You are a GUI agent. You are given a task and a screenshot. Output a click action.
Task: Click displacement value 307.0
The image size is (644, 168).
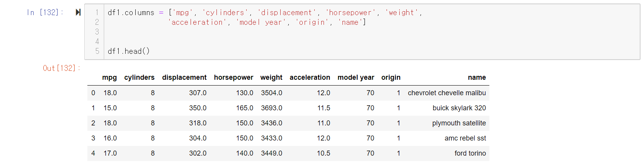point(198,93)
